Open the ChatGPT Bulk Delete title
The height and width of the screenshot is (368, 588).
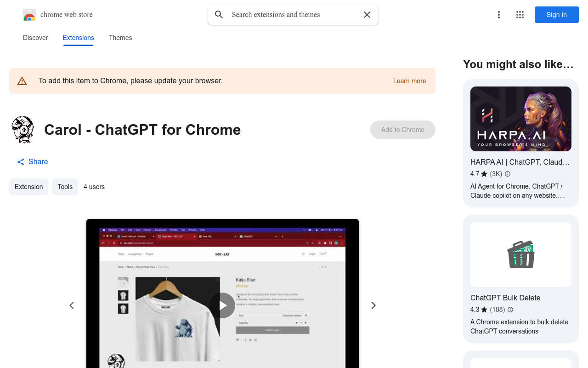click(505, 298)
